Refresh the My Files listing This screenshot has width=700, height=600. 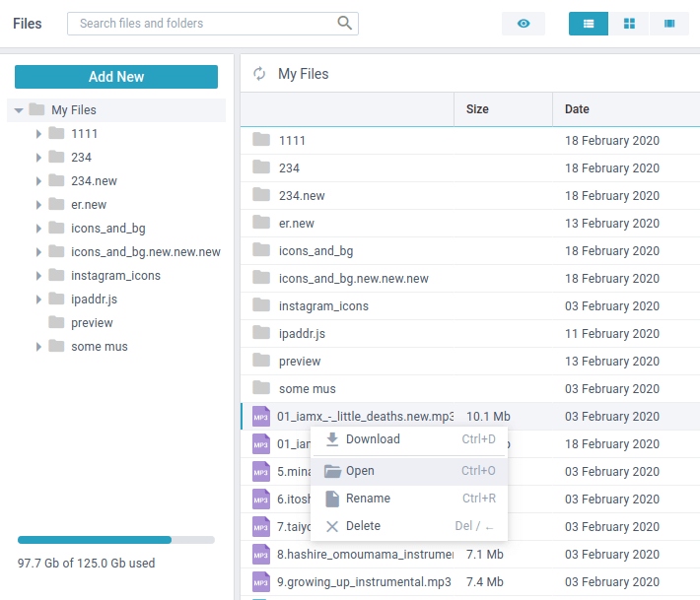pos(259,74)
